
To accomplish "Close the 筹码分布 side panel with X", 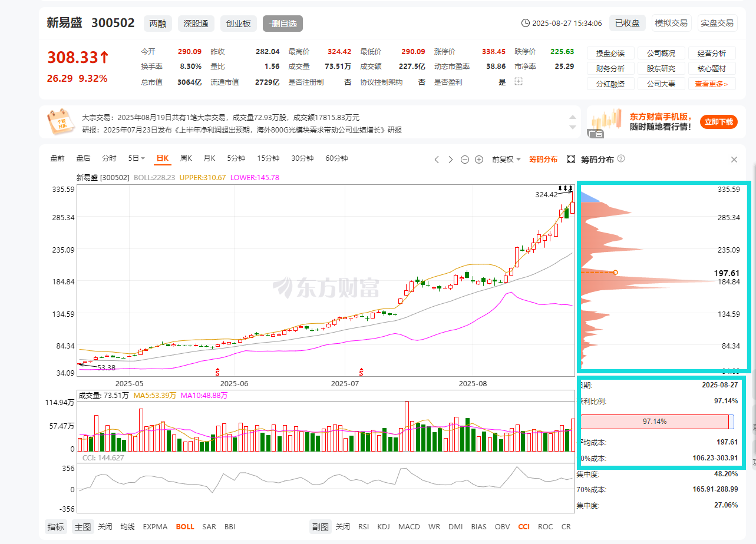I will click(734, 160).
